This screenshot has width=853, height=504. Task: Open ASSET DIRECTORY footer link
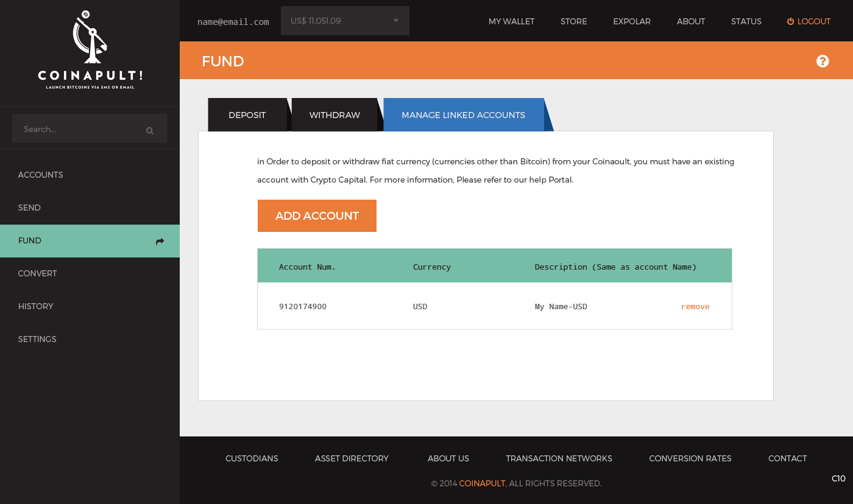352,458
